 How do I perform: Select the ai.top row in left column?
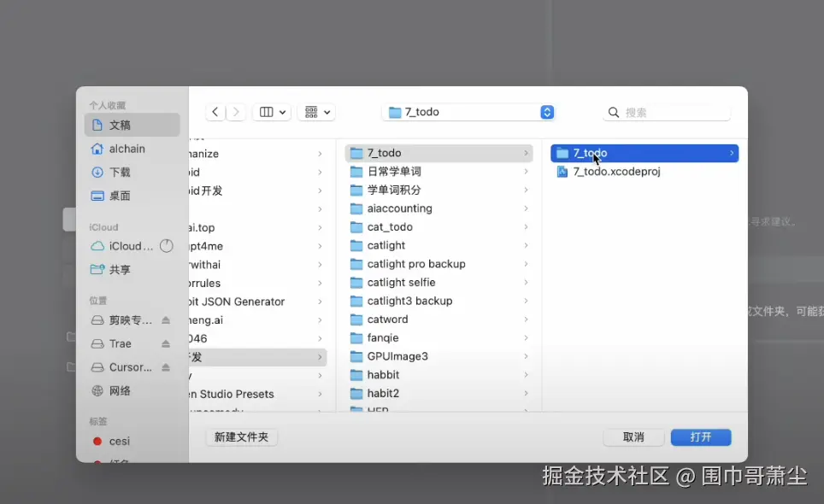pos(257,227)
